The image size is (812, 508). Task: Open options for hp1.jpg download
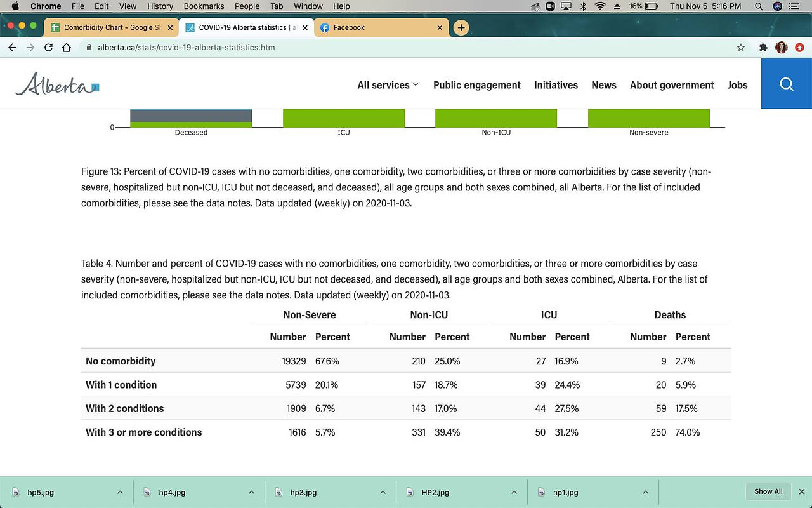point(645,492)
